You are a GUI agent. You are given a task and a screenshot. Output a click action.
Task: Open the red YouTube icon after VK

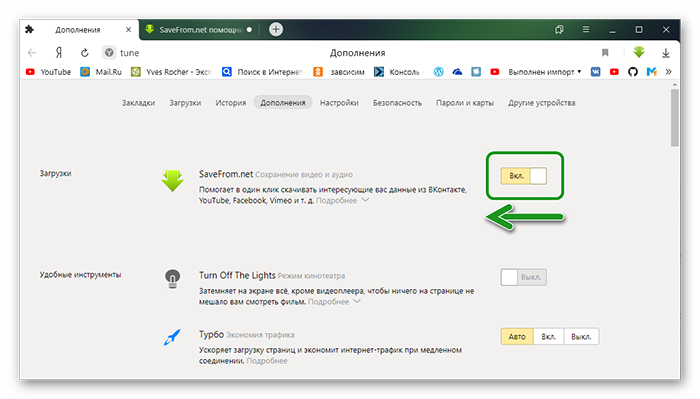(614, 72)
